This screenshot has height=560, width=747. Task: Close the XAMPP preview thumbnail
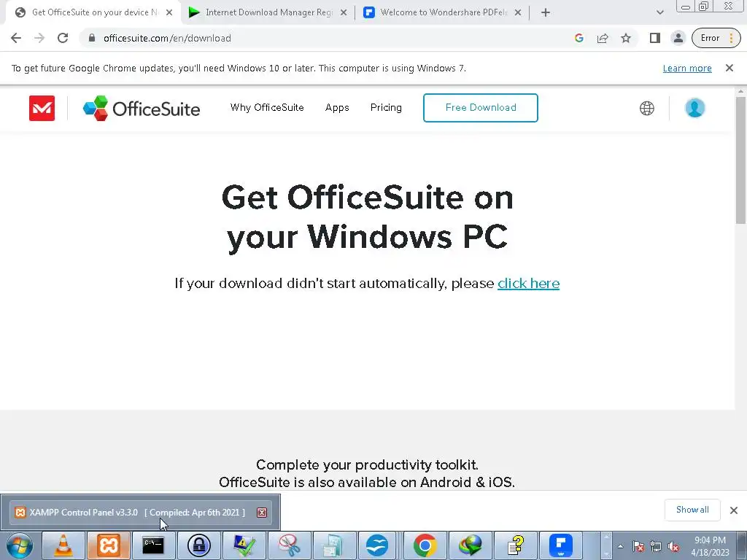pyautogui.click(x=262, y=513)
